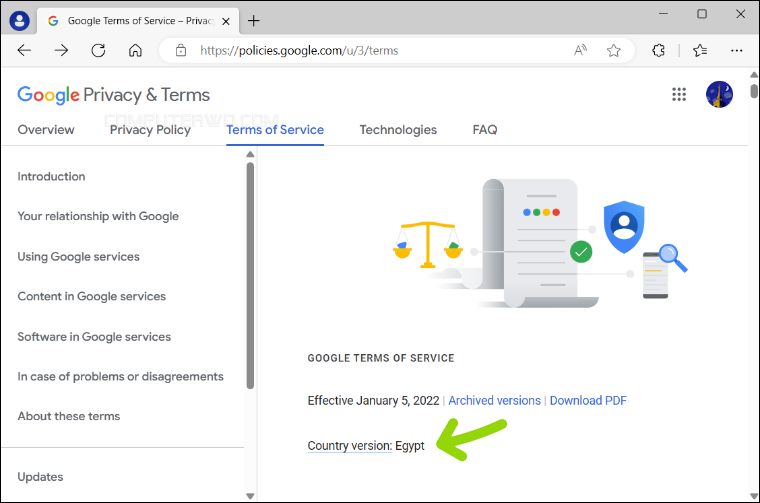Click the sidebar scrollbar thumb
Viewport: 760px width, 503px height.
pyautogui.click(x=250, y=275)
